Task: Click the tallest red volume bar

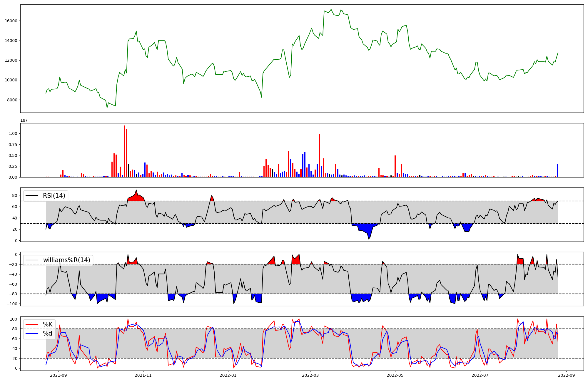Action: click(124, 151)
